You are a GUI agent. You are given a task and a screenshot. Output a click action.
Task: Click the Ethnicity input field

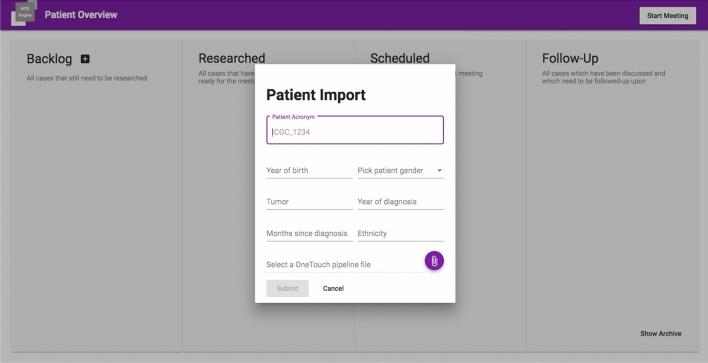tap(401, 233)
